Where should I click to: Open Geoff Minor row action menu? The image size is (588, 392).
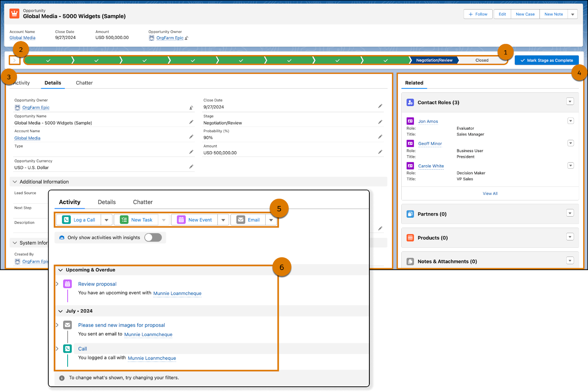click(x=570, y=143)
